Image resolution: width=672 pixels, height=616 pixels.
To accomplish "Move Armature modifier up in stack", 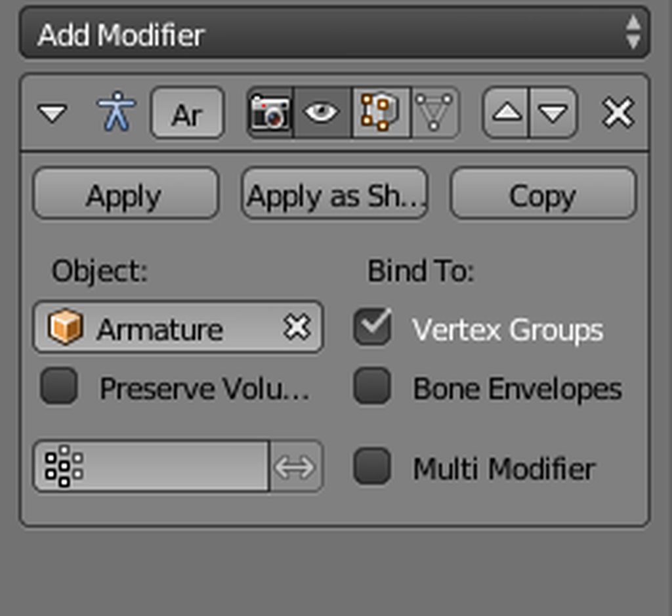I will click(x=506, y=113).
